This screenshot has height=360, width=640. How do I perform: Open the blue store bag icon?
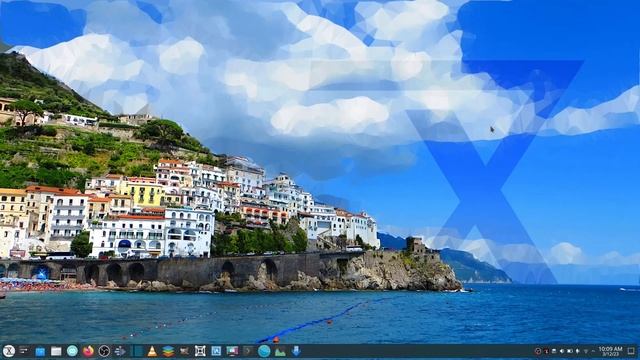point(40,351)
